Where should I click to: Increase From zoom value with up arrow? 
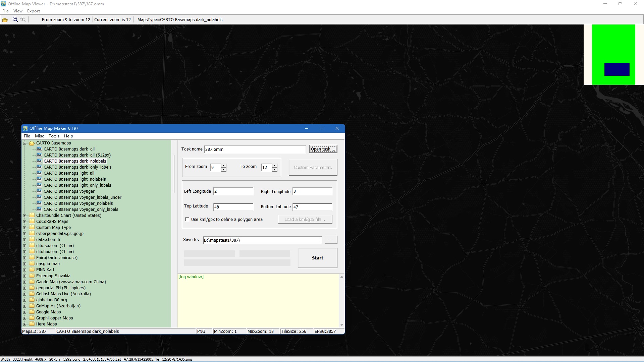point(224,166)
